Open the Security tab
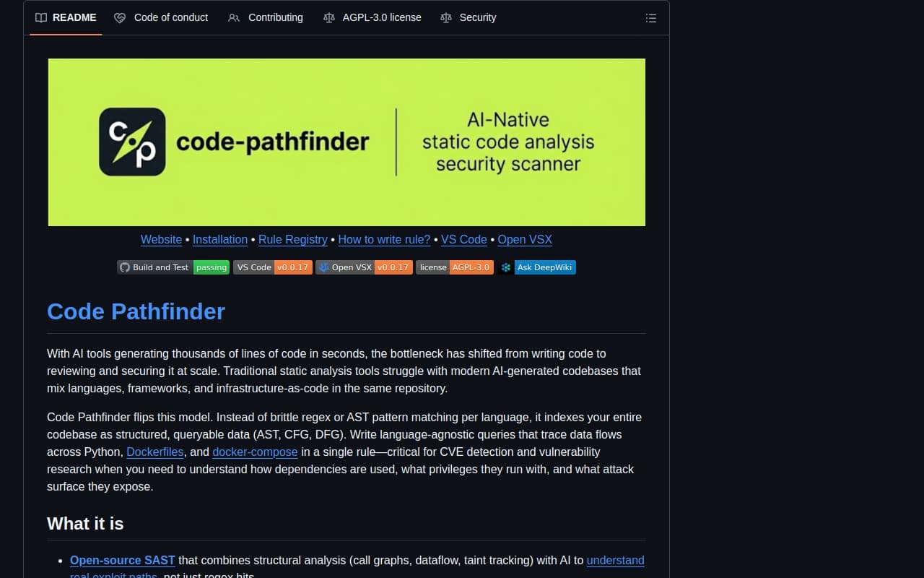The width and height of the screenshot is (924, 578). (x=477, y=17)
